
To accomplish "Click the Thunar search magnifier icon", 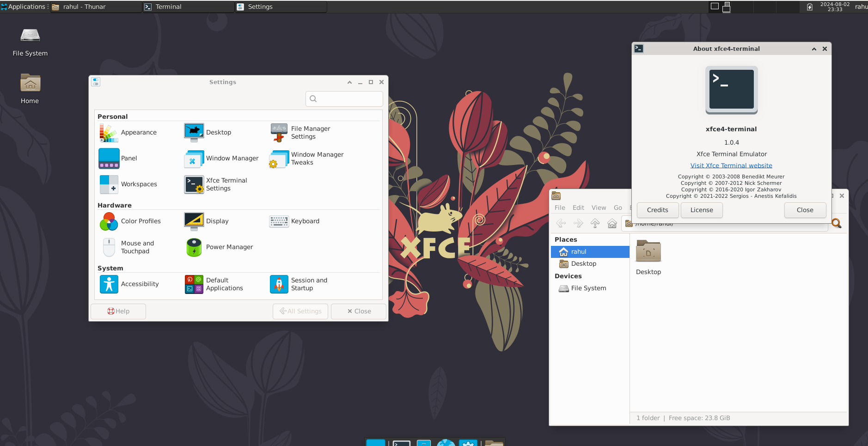I will pos(836,224).
